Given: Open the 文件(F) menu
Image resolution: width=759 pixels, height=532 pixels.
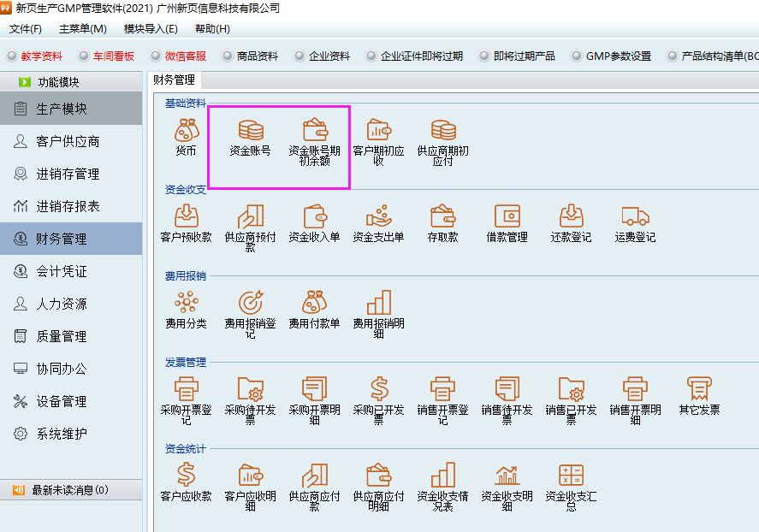Looking at the screenshot, I should tap(26, 29).
